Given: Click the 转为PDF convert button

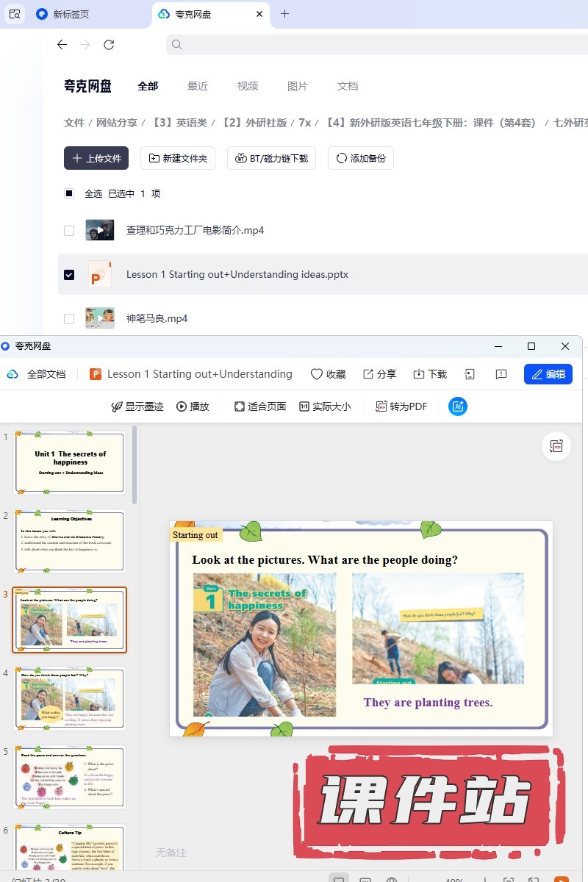Looking at the screenshot, I should [x=401, y=406].
